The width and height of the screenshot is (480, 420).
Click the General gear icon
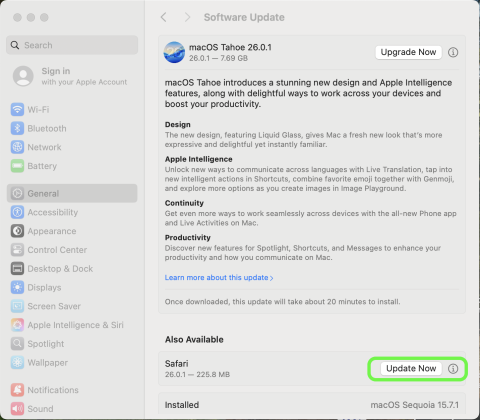[17, 193]
